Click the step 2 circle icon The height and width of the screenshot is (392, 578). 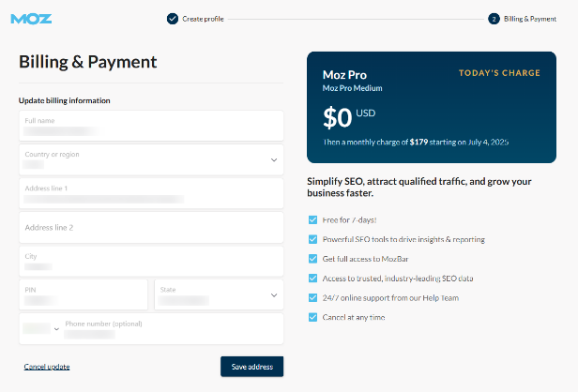tap(494, 19)
